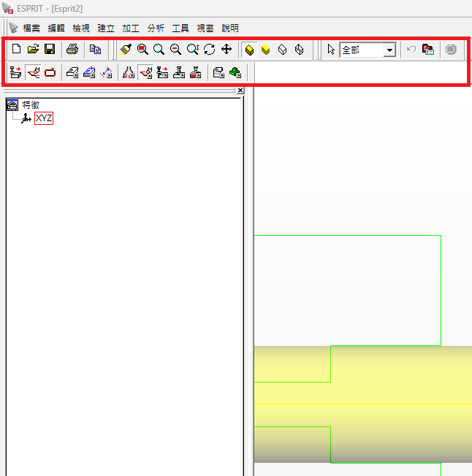Click the Rotate view circular arrows icon

210,50
